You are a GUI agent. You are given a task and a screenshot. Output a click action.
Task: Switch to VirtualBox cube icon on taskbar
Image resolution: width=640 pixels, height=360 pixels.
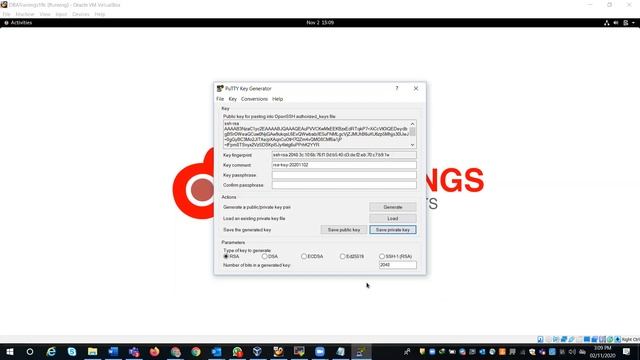point(257,351)
